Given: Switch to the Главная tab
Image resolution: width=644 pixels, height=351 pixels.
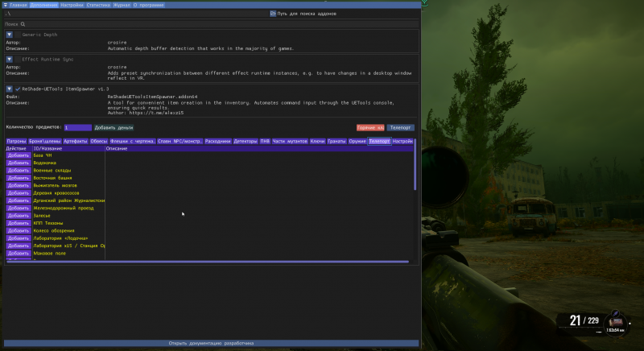Looking at the screenshot, I should [19, 5].
